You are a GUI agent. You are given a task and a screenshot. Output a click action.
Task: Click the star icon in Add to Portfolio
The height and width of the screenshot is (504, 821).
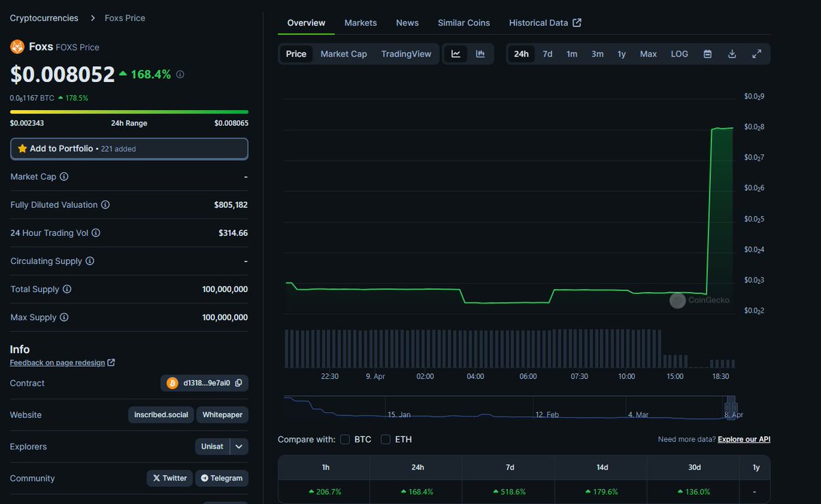point(23,148)
